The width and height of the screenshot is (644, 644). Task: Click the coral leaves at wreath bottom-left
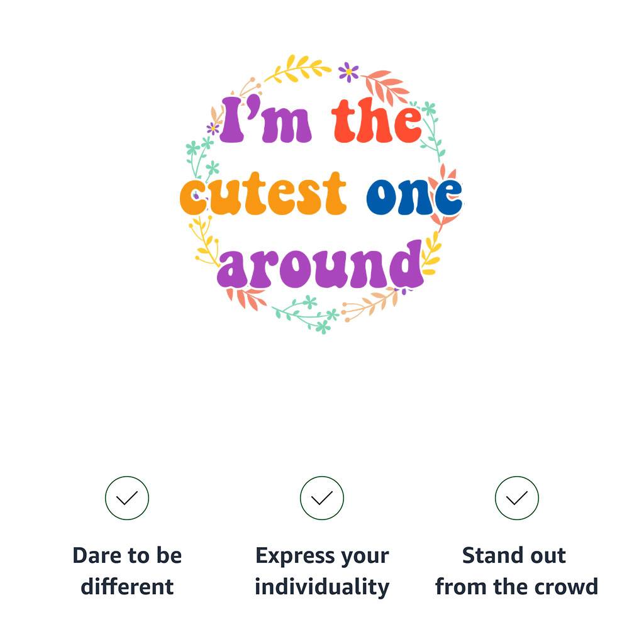(247, 297)
